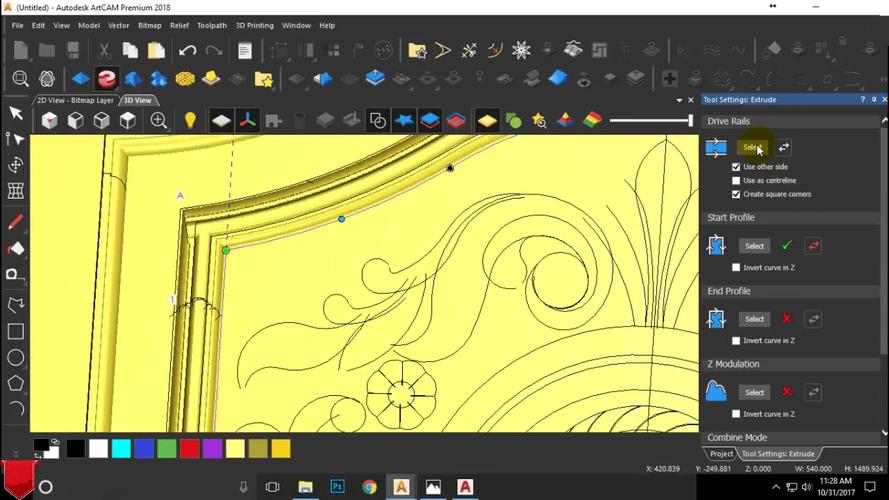Enable the 'Use as centreline' checkbox

click(x=737, y=181)
